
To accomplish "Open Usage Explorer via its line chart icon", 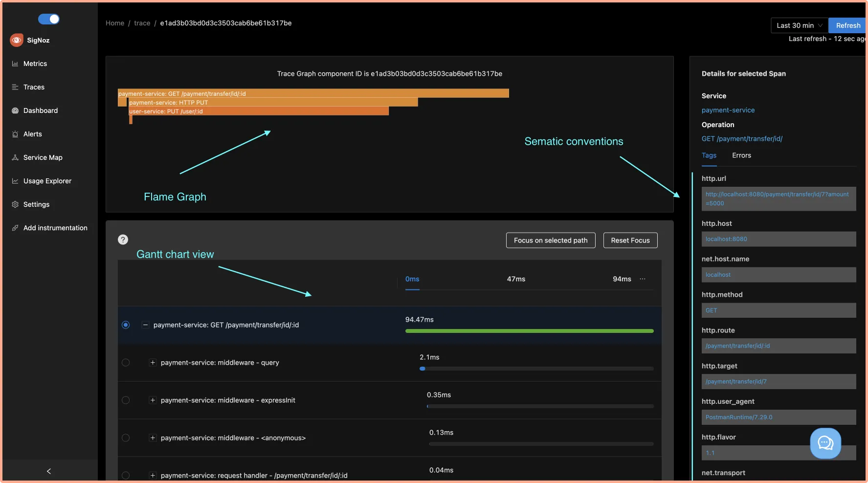I will (x=15, y=181).
